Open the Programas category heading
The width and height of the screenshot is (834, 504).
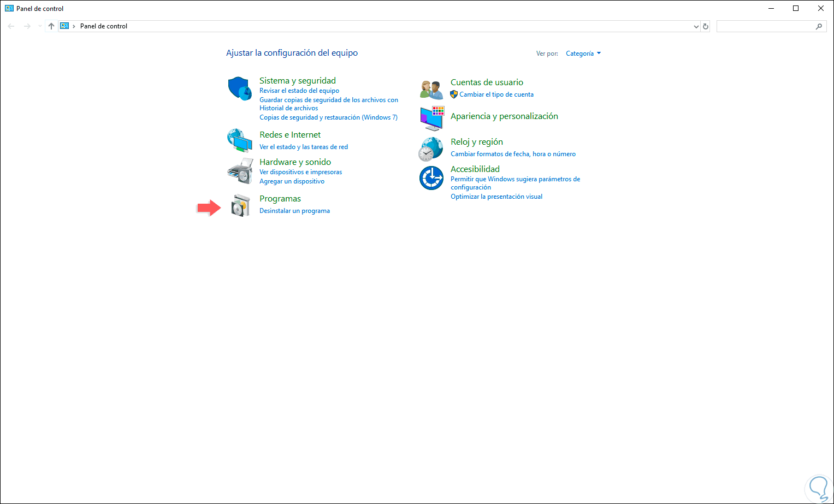(x=280, y=199)
